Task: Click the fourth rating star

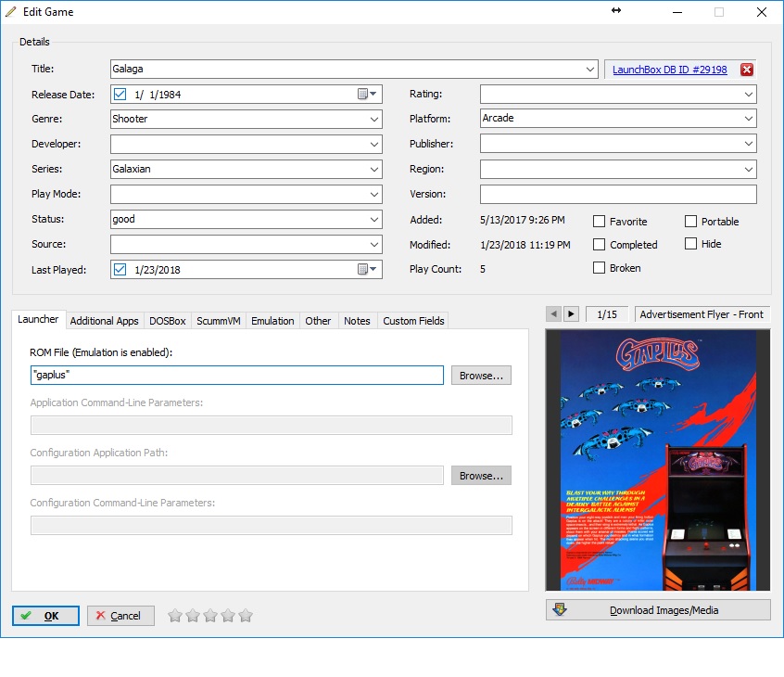Action: (x=228, y=616)
